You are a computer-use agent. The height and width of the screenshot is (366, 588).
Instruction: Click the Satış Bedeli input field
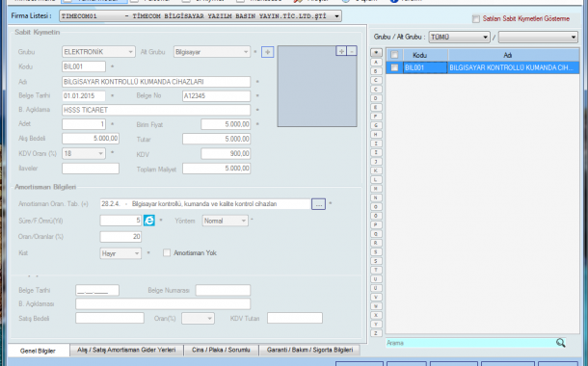[x=110, y=318]
